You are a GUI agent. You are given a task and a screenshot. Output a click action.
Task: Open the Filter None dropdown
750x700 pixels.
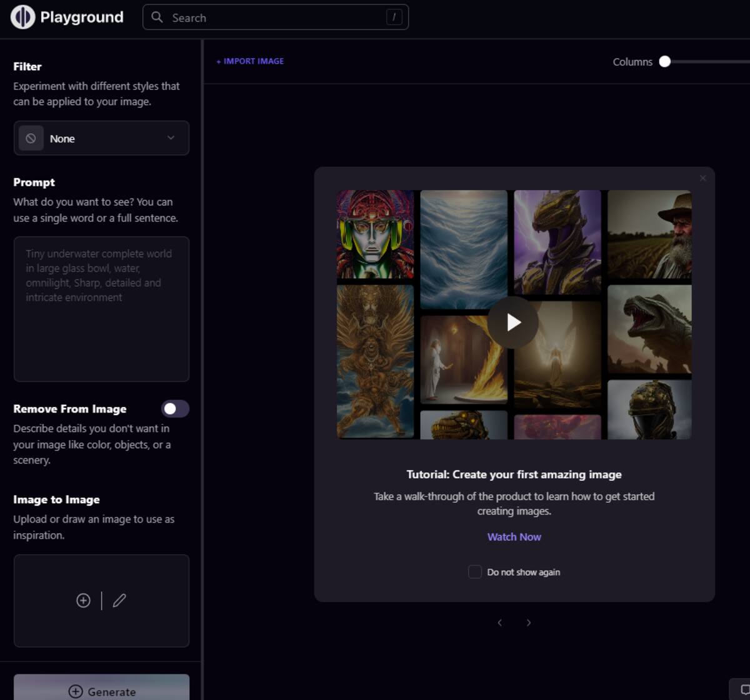tap(101, 138)
